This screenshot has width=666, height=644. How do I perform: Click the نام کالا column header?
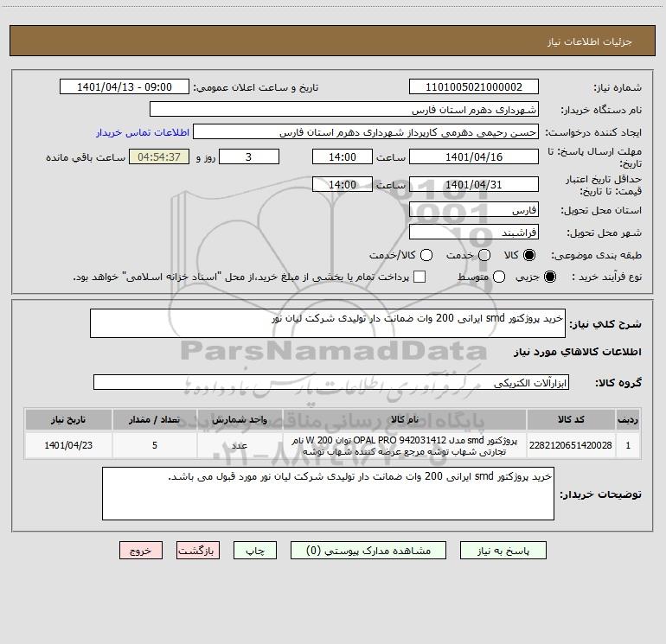pyautogui.click(x=405, y=419)
